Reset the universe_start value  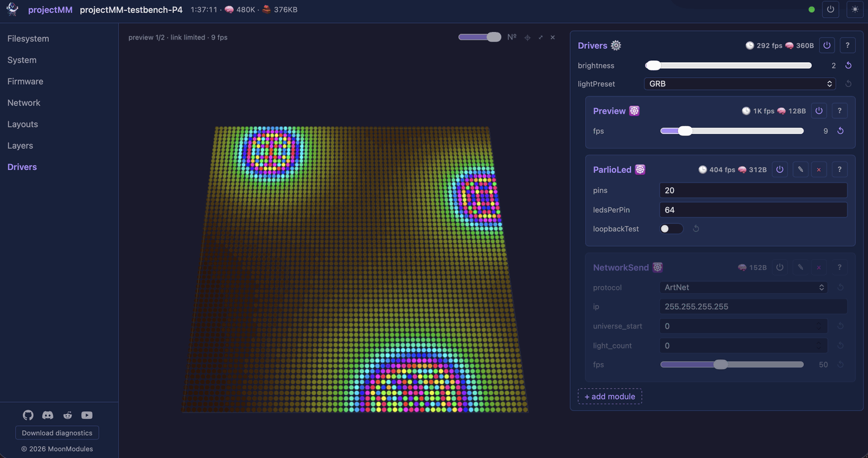(x=840, y=326)
